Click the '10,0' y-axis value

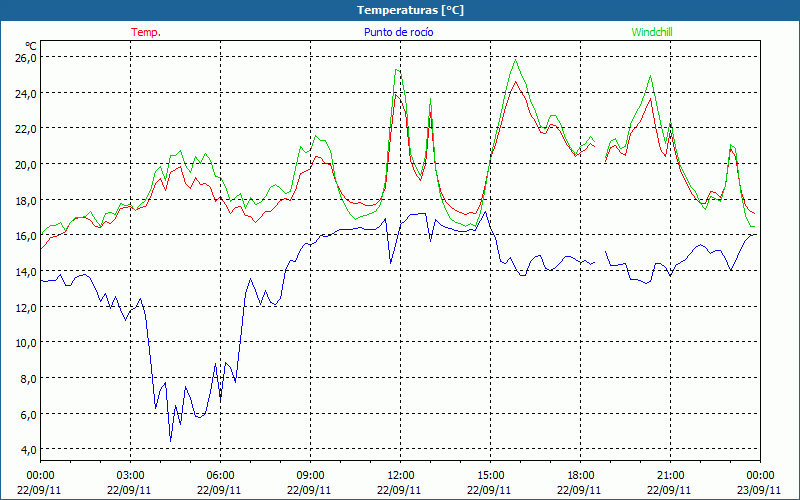26,343
